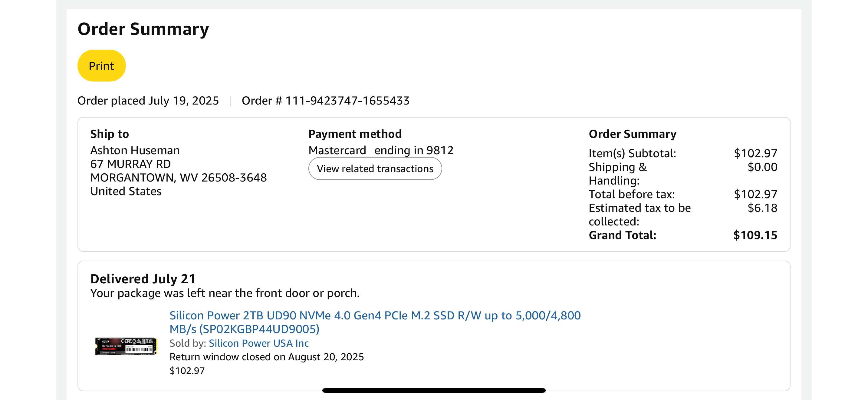The image size is (868, 400).
Task: Click the Order placed July 19, 2025 text
Action: (x=148, y=101)
